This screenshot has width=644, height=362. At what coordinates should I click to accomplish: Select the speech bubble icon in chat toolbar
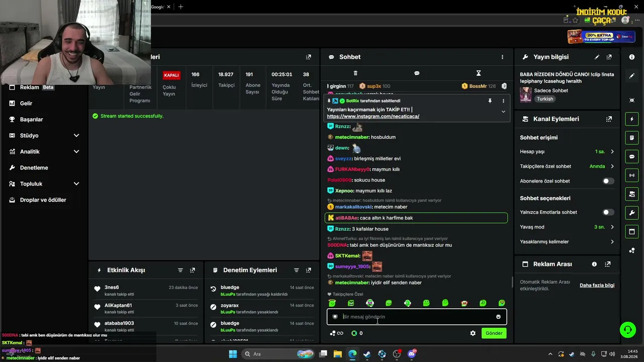[417, 73]
